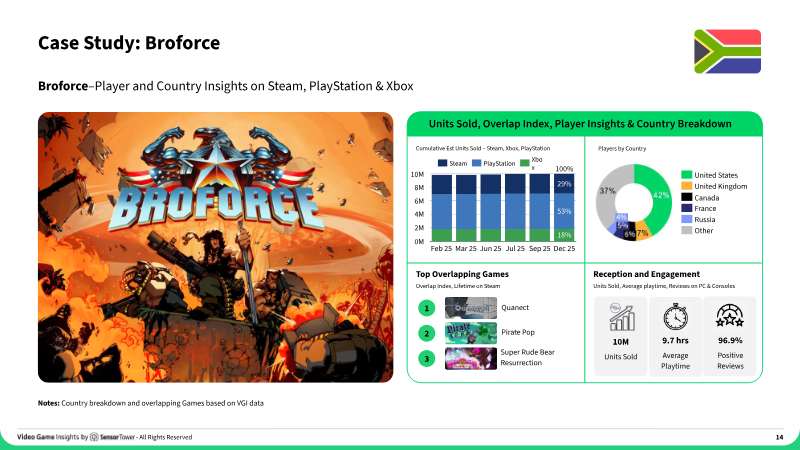Click the Russia legend color swatch
The width and height of the screenshot is (800, 450).
[x=687, y=219]
